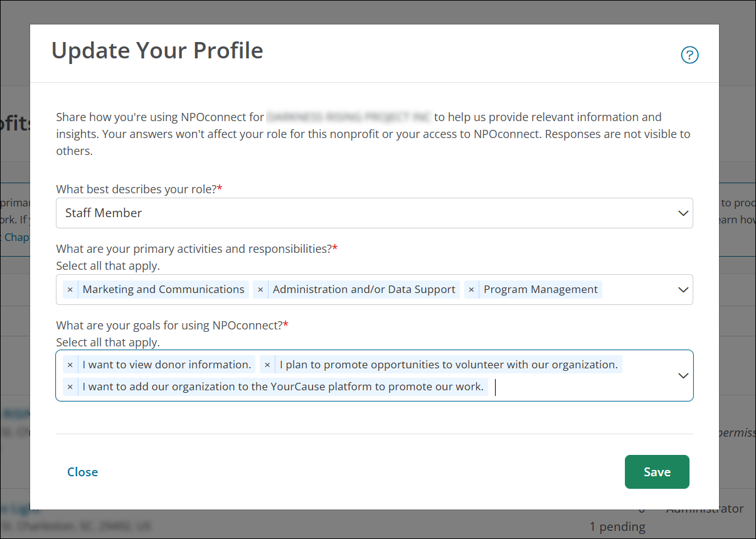Click the Program Management chip label

(540, 290)
